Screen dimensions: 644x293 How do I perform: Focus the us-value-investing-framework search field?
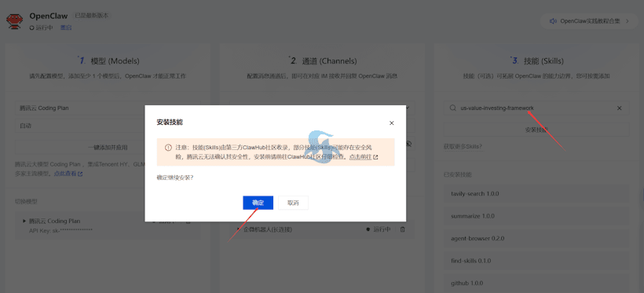pyautogui.click(x=536, y=108)
